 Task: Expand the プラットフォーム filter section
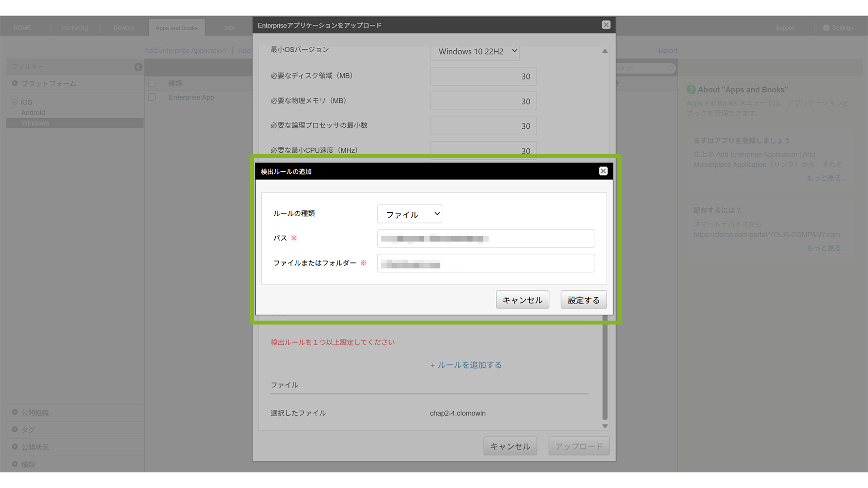[15, 83]
